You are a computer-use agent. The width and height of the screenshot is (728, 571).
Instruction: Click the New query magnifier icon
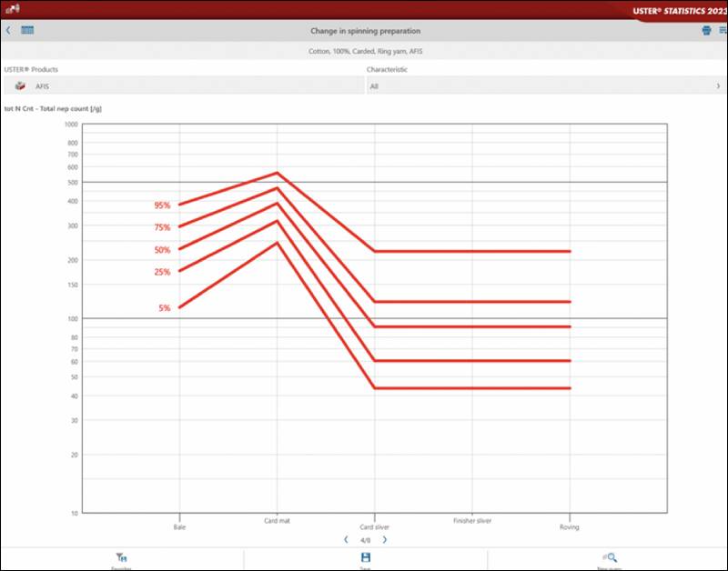point(609,557)
